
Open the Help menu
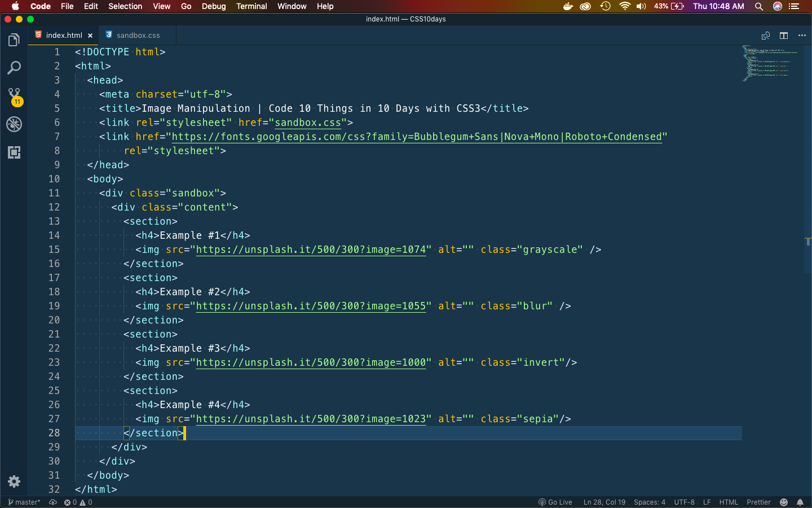tap(325, 6)
